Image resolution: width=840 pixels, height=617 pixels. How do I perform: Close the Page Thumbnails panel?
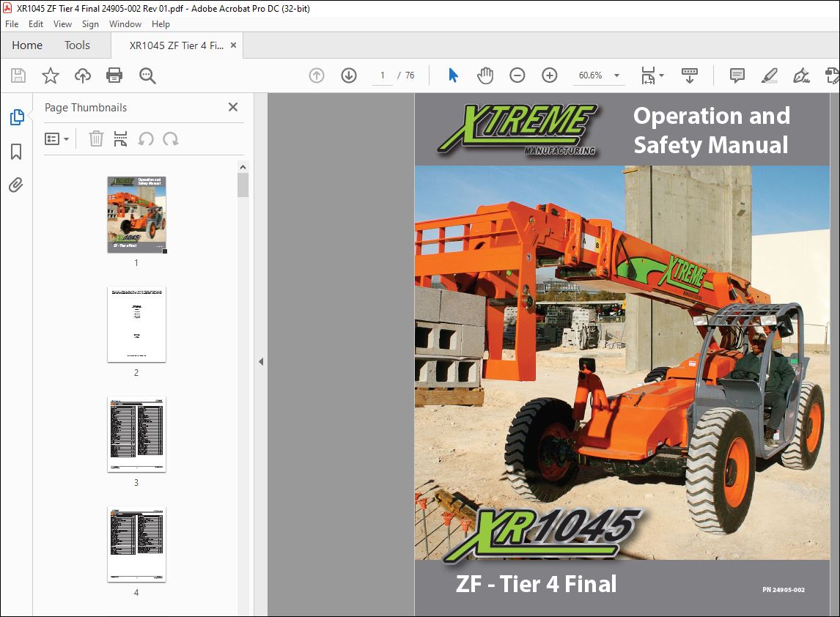[x=233, y=107]
